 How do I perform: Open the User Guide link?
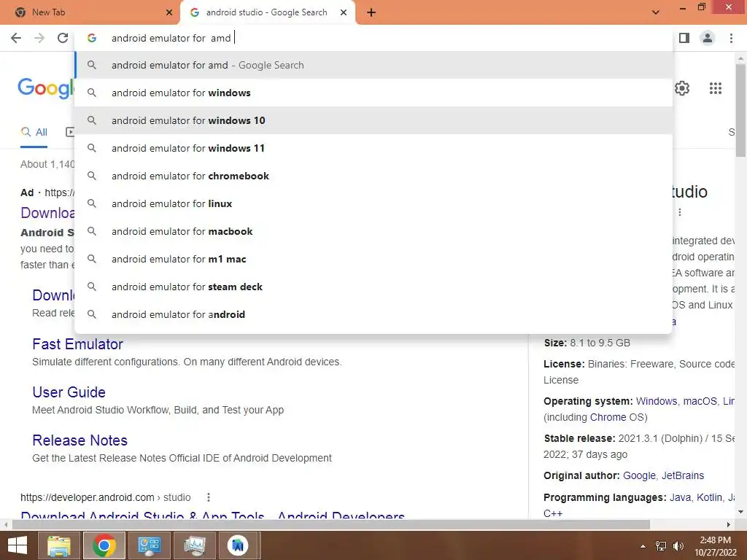click(x=69, y=392)
